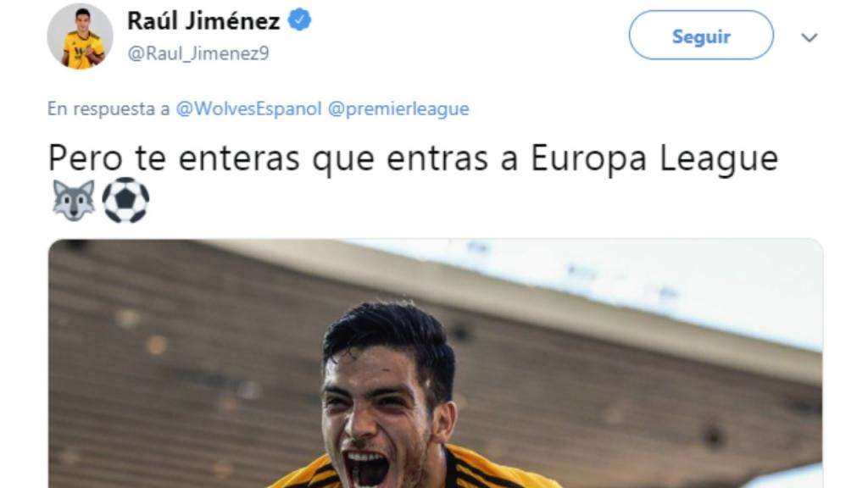Click the 'En respuesta a' label
The width and height of the screenshot is (868, 488).
108,109
